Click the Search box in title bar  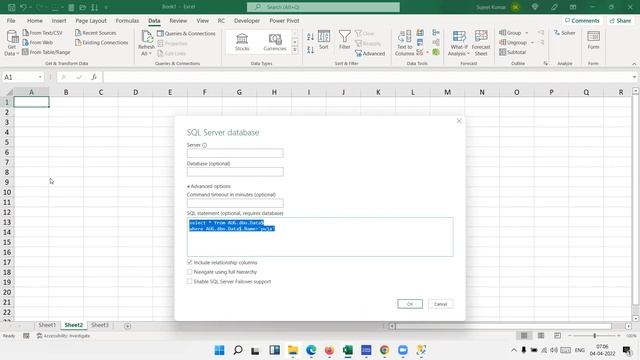click(323, 7)
